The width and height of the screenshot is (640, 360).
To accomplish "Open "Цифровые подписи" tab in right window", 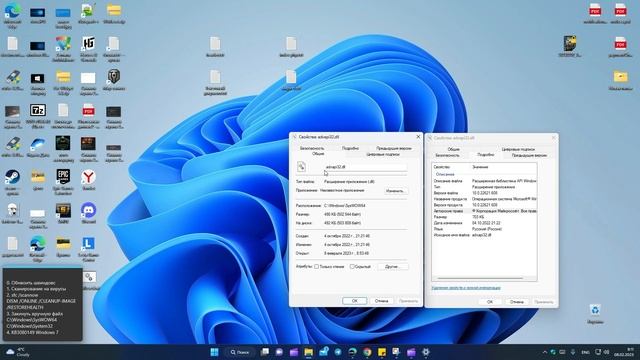I will 518,149.
